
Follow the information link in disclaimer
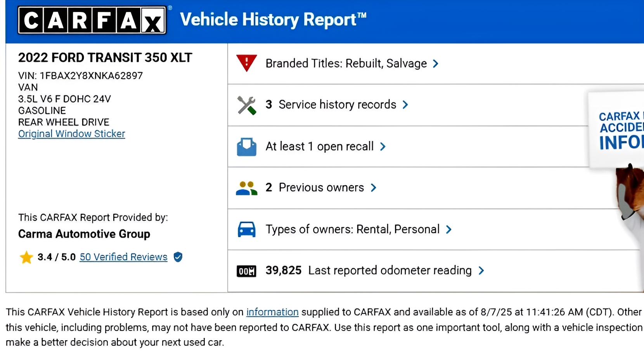click(272, 312)
